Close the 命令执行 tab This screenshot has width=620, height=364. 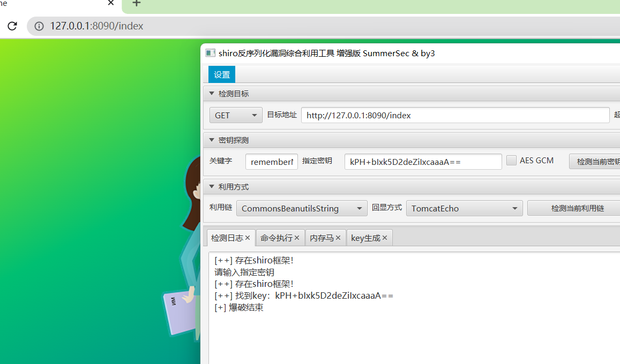[x=297, y=238]
